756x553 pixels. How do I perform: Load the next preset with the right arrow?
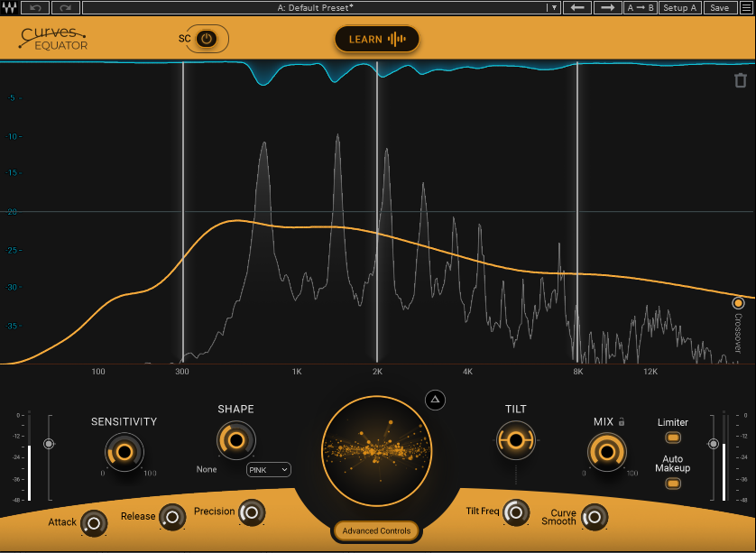pos(607,8)
